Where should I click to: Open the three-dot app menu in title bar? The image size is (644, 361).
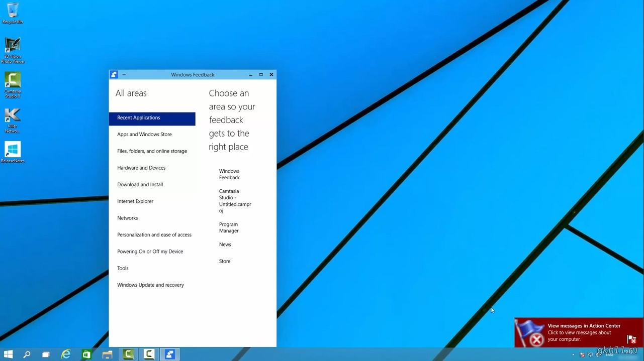(124, 75)
